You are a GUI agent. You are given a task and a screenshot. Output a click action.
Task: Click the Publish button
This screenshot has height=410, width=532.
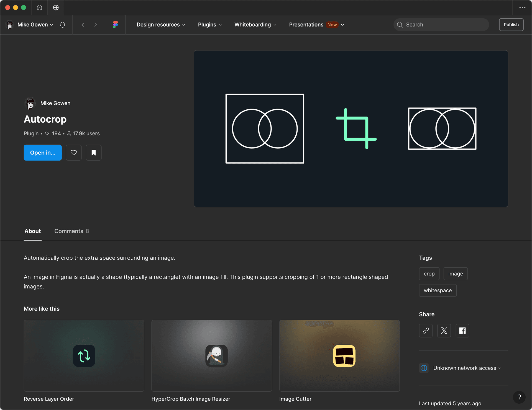(511, 25)
